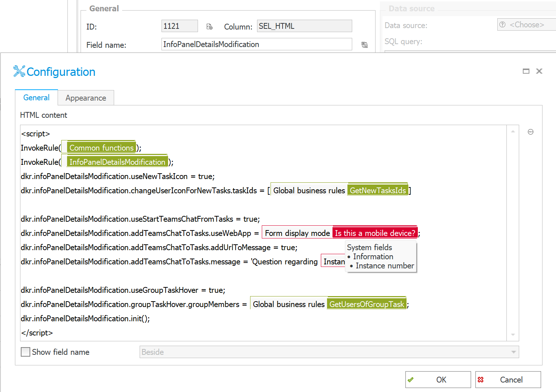Viewport: 556px width, 392px height.
Task: Click the 'Question regarding' message text
Action: coord(284,261)
